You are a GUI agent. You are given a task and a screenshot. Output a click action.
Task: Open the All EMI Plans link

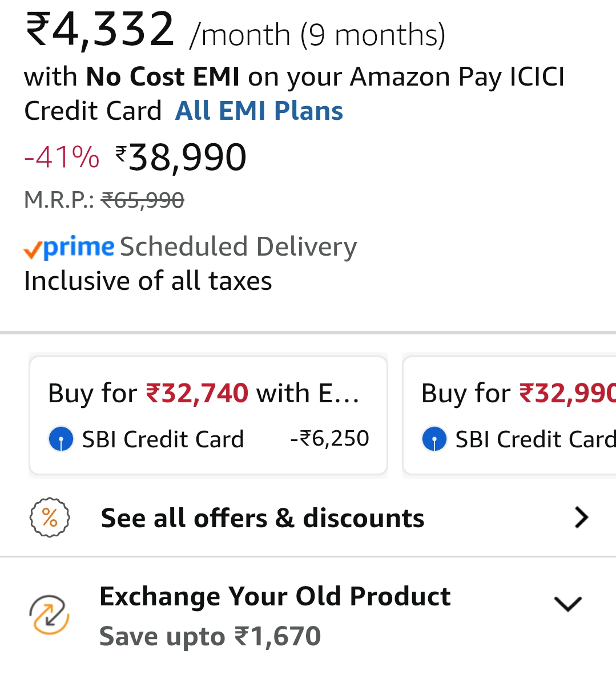coord(259,111)
